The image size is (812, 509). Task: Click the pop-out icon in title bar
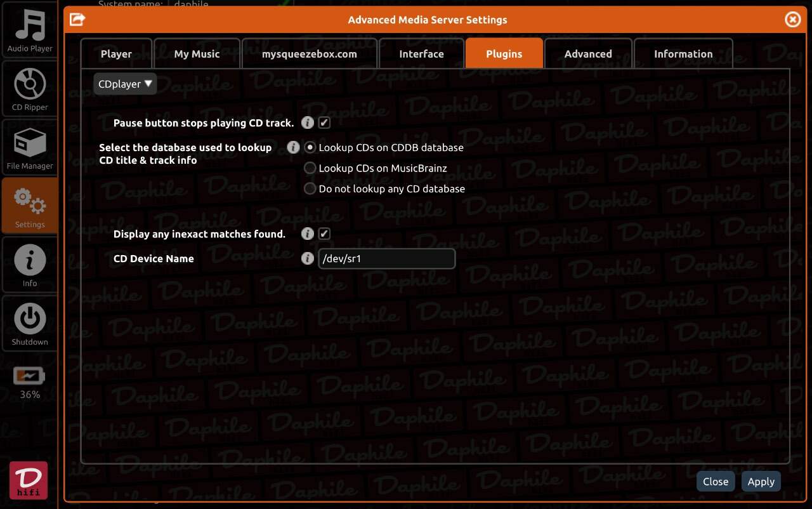[77, 20]
